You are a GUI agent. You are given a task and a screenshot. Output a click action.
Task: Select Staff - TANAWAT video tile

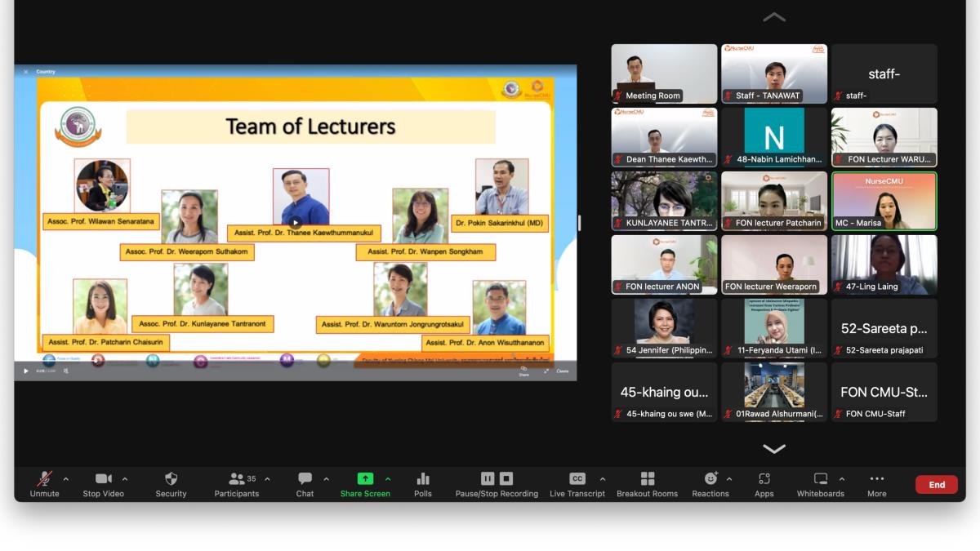pos(774,73)
